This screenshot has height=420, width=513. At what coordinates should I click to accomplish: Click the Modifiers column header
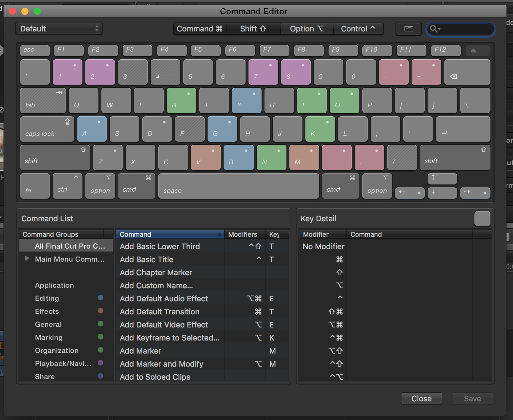[x=245, y=234]
